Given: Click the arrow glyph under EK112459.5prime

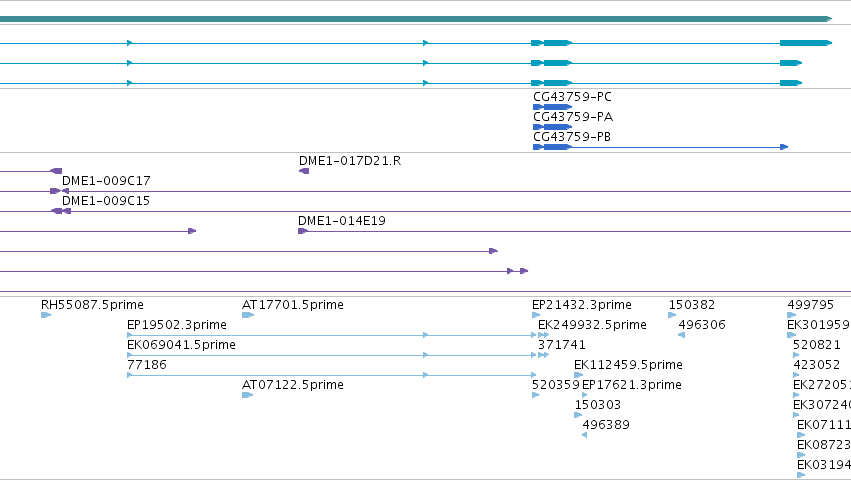Looking at the screenshot, I should point(579,375).
